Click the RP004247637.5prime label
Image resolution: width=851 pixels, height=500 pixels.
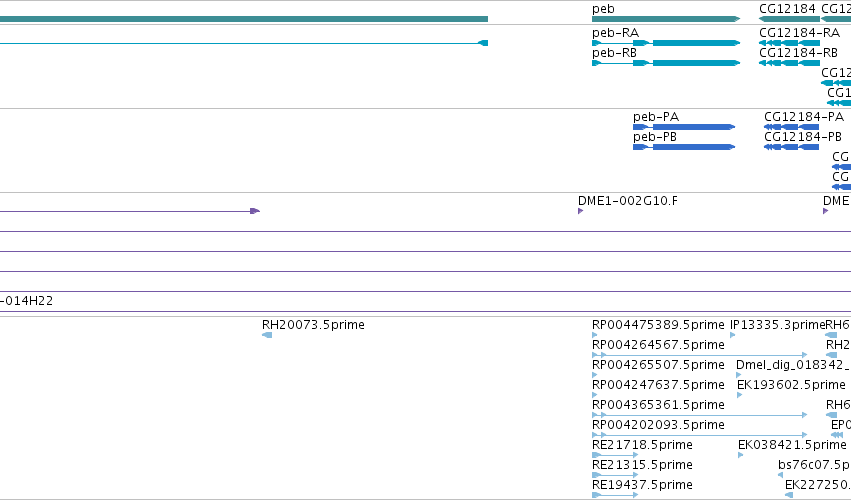658,385
